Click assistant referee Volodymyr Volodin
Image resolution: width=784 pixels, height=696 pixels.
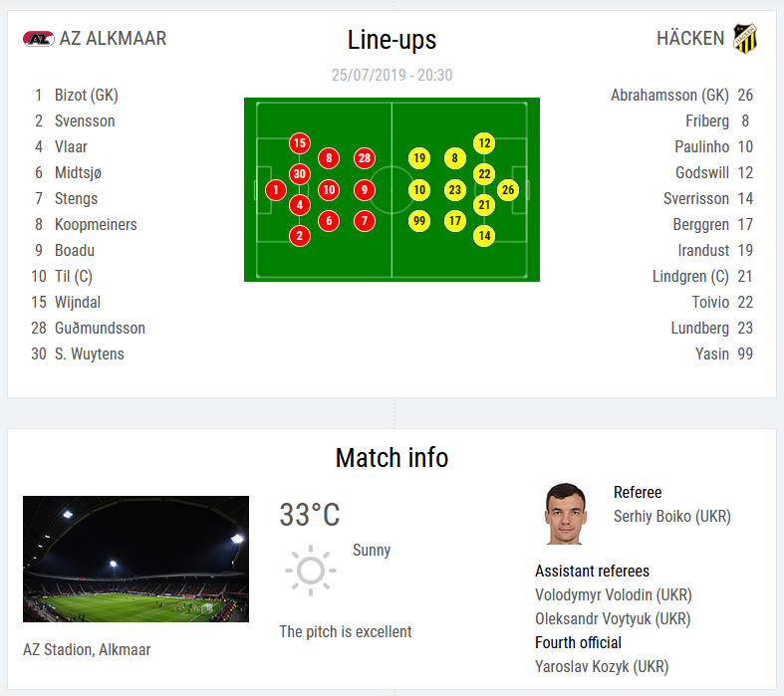point(614,595)
